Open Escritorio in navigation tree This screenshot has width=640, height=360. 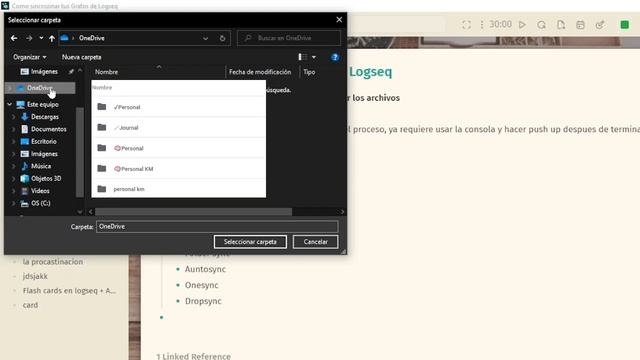[43, 141]
